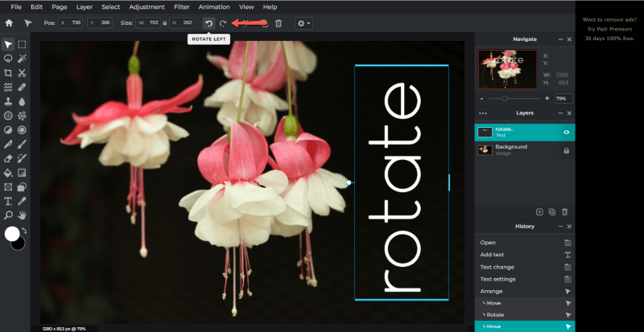Click Try Pixlr Premium link
This screenshot has width=644, height=332.
point(609,29)
